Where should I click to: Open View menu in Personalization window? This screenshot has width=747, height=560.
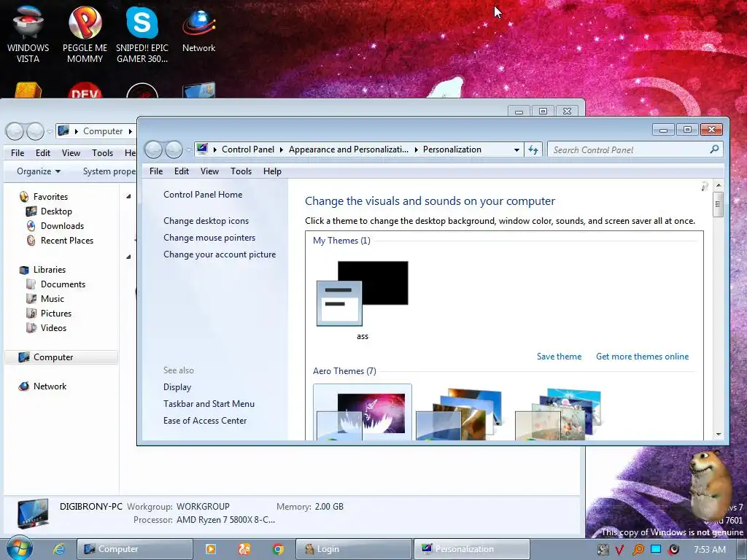pyautogui.click(x=209, y=171)
